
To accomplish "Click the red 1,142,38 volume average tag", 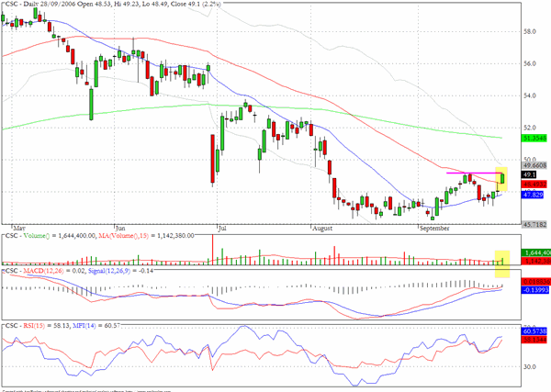I will coord(536,261).
